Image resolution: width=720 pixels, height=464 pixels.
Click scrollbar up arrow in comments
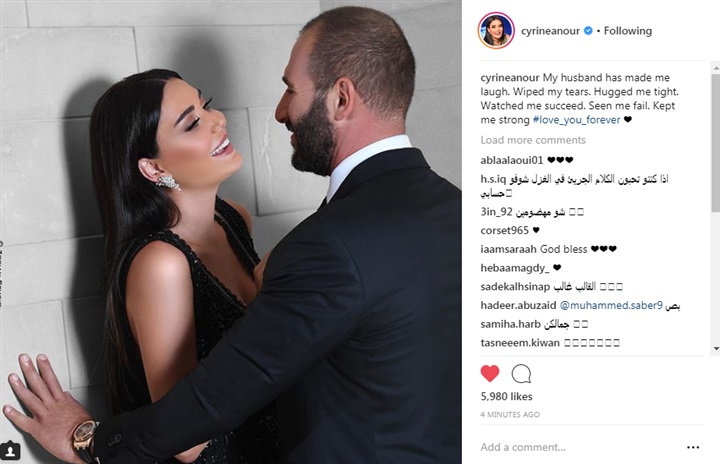[x=716, y=68]
